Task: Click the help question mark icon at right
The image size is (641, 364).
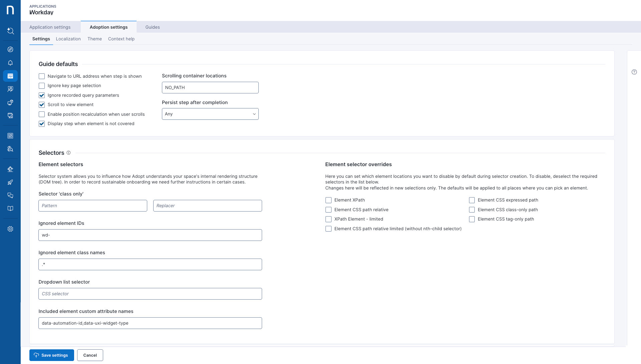Action: (634, 72)
